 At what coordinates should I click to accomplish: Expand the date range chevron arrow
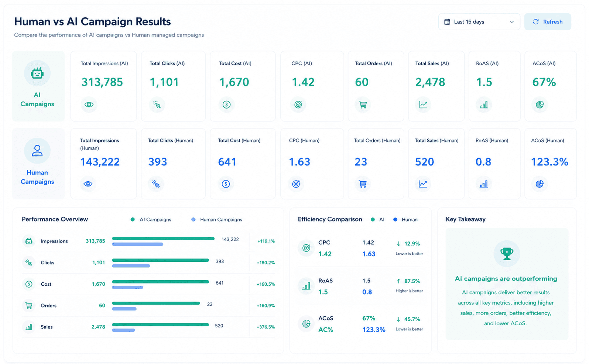tap(511, 22)
